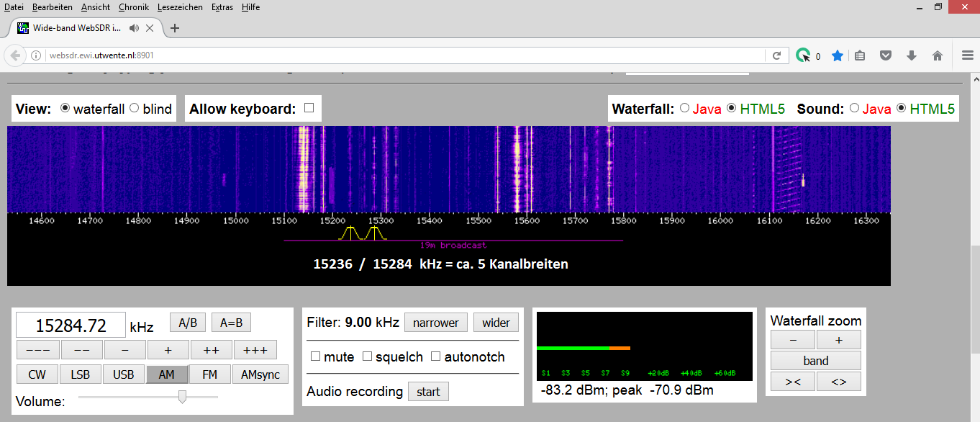This screenshot has height=422, width=980.
Task: Select the blind view radio button
Action: pos(134,108)
